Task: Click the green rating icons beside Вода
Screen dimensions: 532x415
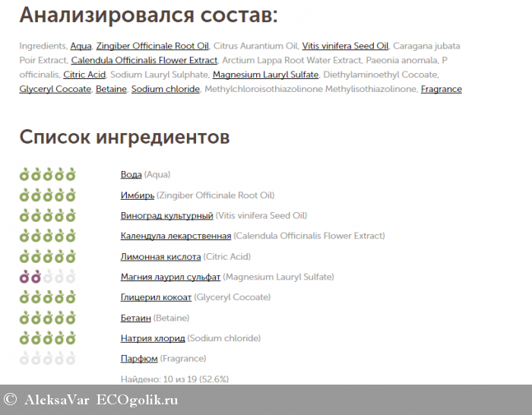Action: click(x=47, y=175)
